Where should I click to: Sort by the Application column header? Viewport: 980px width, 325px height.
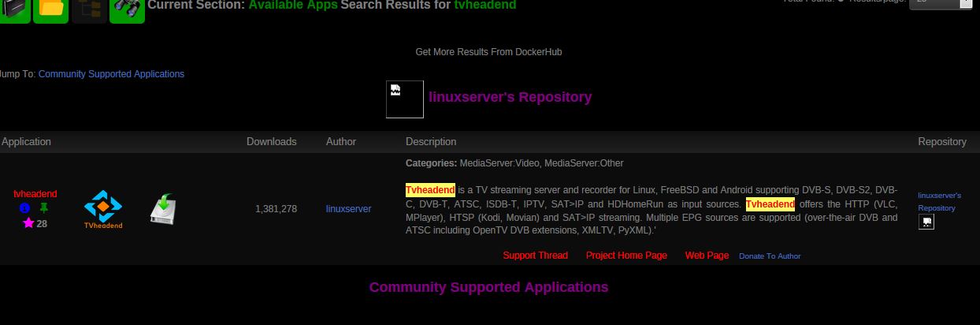tap(26, 142)
